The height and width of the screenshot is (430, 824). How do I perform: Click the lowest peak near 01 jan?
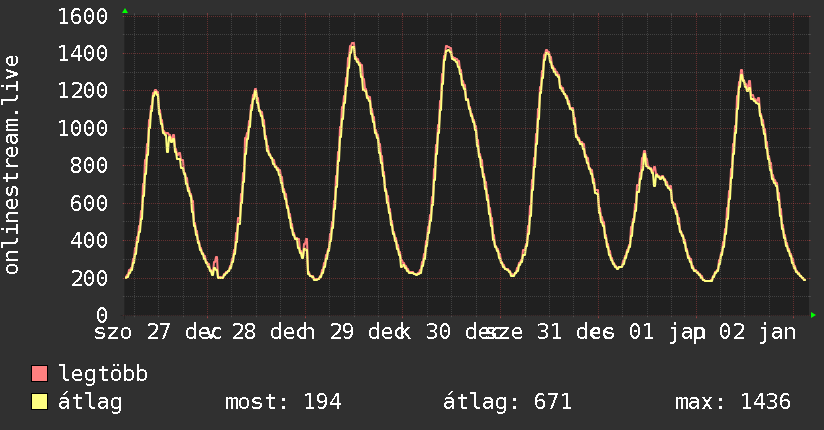pyautogui.click(x=644, y=154)
